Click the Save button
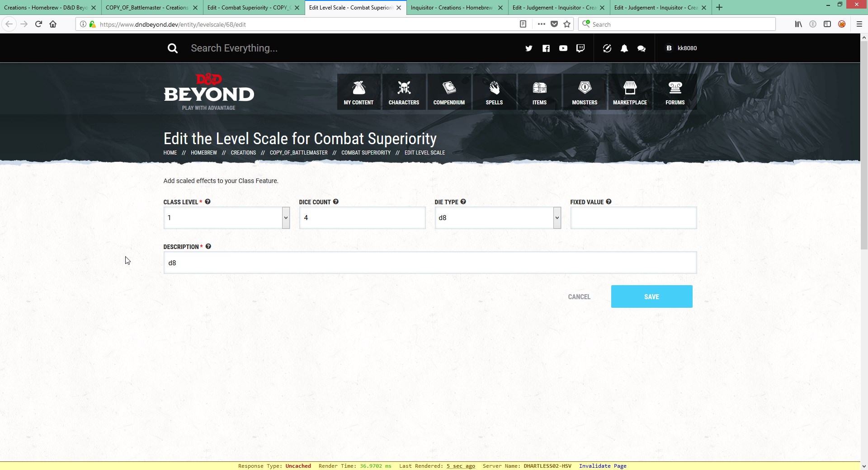 coord(651,296)
